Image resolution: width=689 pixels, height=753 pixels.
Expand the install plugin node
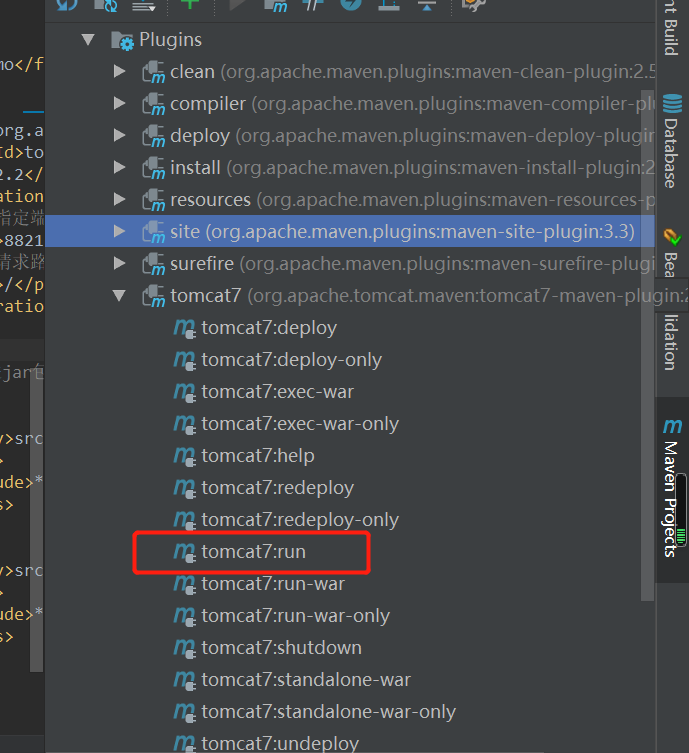point(120,167)
